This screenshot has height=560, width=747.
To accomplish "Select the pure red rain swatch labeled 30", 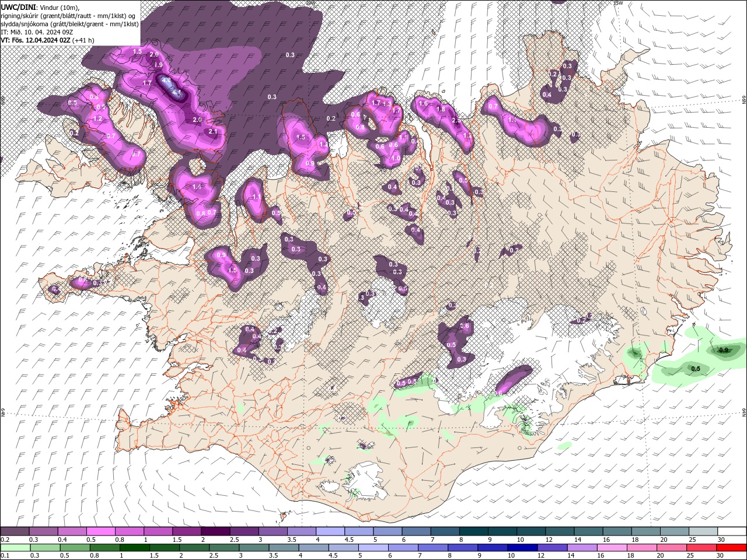I will pyautogui.click(x=732, y=548).
